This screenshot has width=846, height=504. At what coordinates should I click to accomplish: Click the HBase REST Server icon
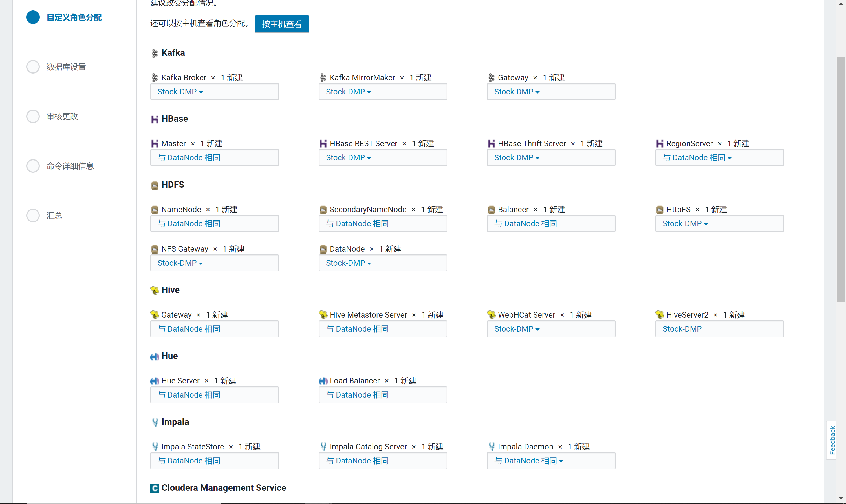(x=323, y=144)
